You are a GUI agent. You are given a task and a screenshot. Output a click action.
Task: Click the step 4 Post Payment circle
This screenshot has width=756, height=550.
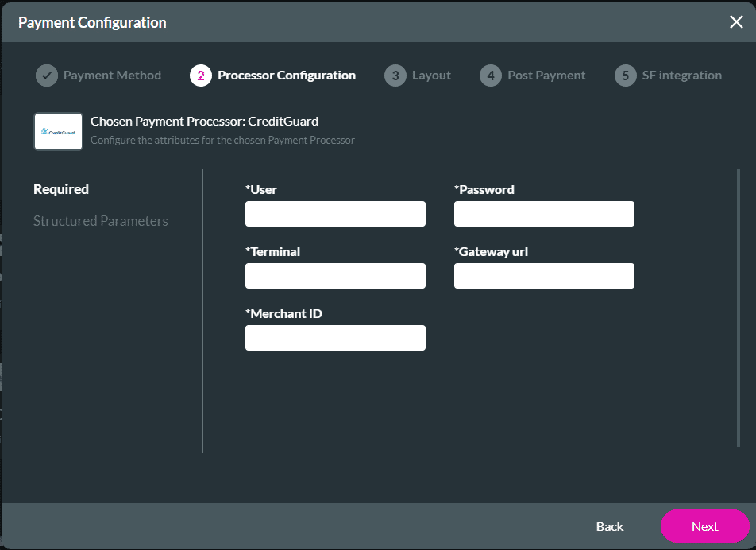click(x=490, y=75)
